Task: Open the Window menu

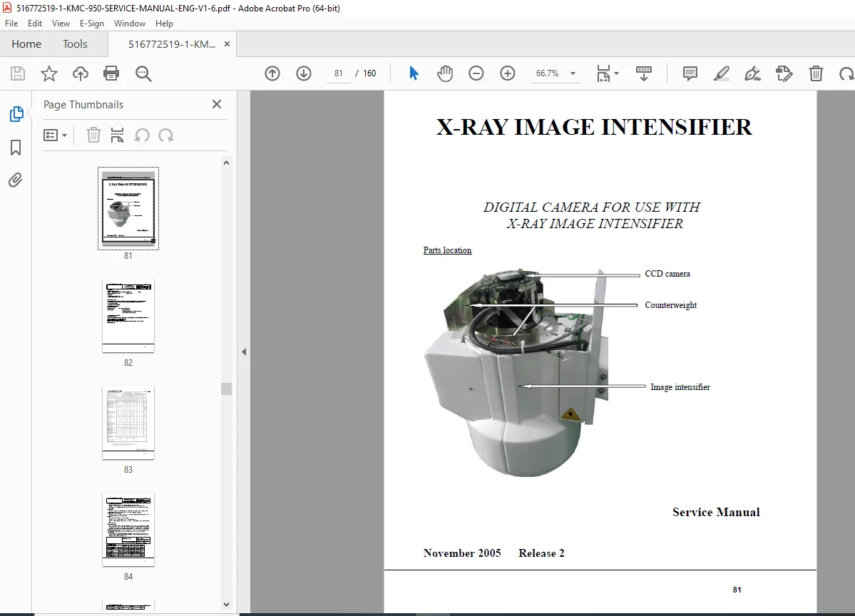Action: pos(130,24)
